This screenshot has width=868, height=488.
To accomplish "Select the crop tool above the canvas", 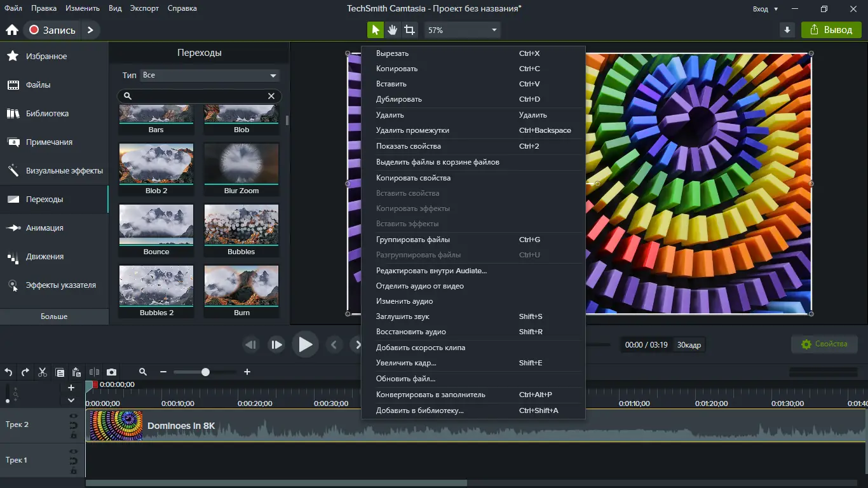I will click(410, 29).
